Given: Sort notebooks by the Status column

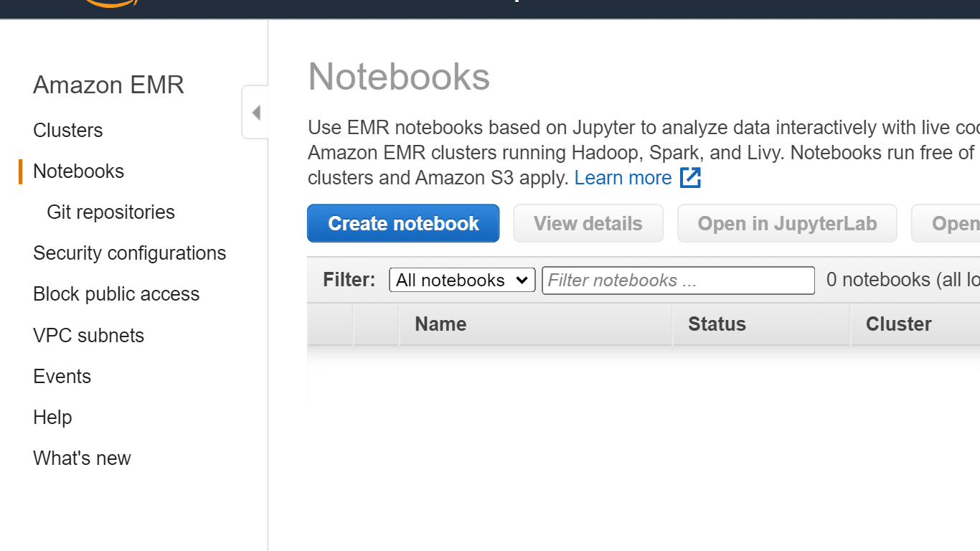Looking at the screenshot, I should [717, 324].
